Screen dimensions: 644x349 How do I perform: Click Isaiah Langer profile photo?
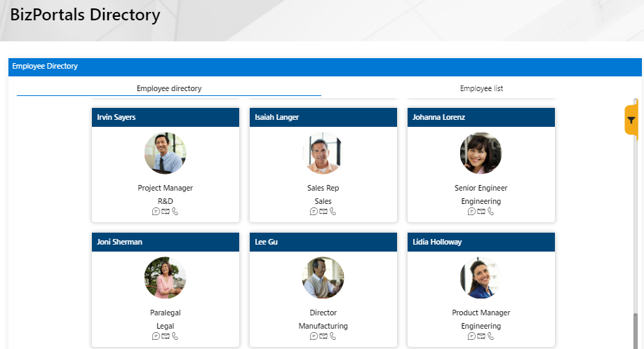pyautogui.click(x=323, y=153)
